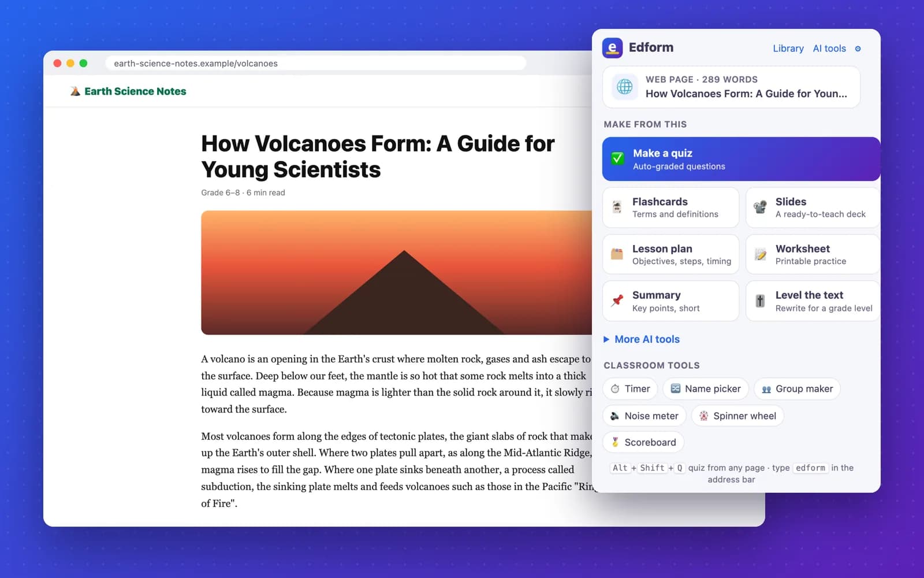Image resolution: width=924 pixels, height=578 pixels.
Task: Click the Noise meter speaker icon
Action: (615, 416)
